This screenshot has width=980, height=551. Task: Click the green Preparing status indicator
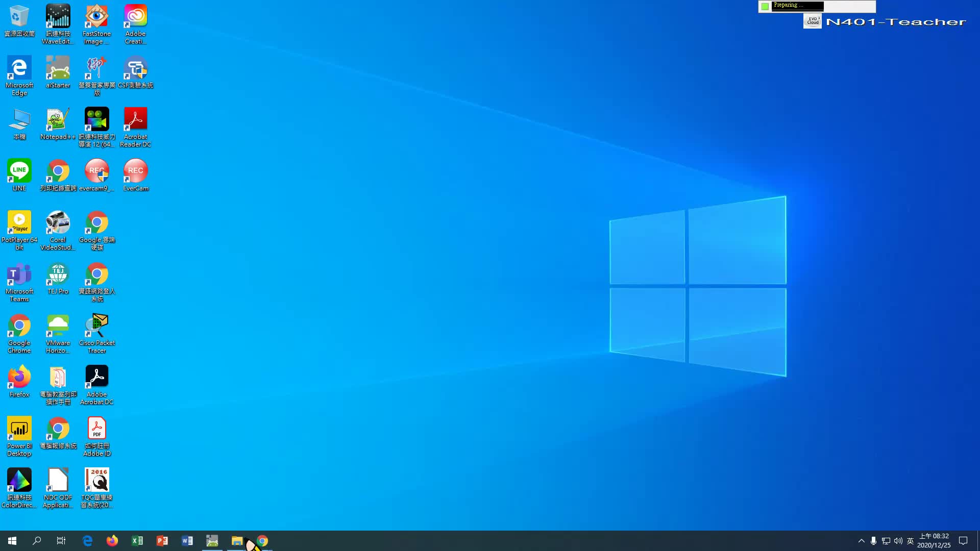coord(765,6)
